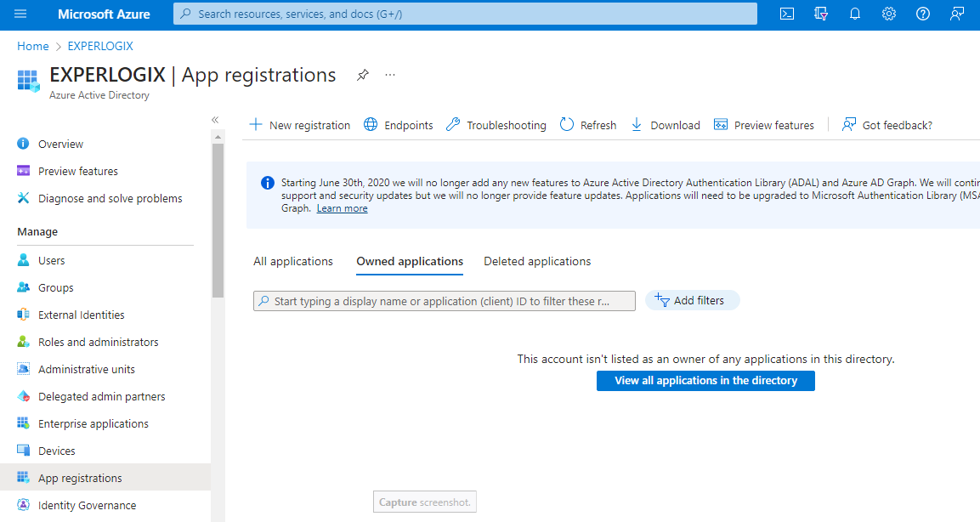Pin the App registrations blade
980x522 pixels.
[x=362, y=75]
